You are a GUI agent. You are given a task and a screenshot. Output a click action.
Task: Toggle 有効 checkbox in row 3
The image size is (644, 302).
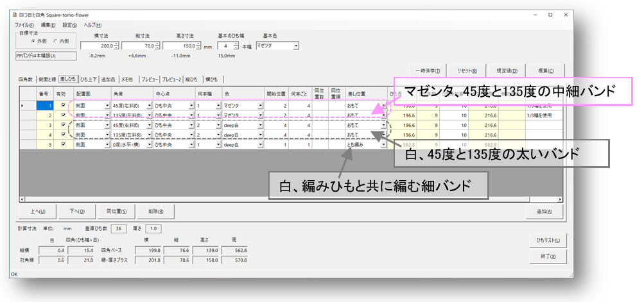[63, 125]
